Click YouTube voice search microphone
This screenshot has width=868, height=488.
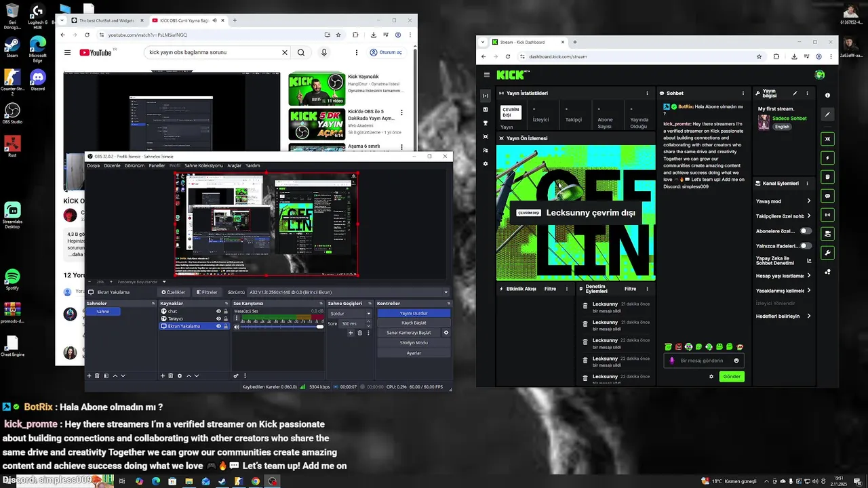[x=323, y=52]
